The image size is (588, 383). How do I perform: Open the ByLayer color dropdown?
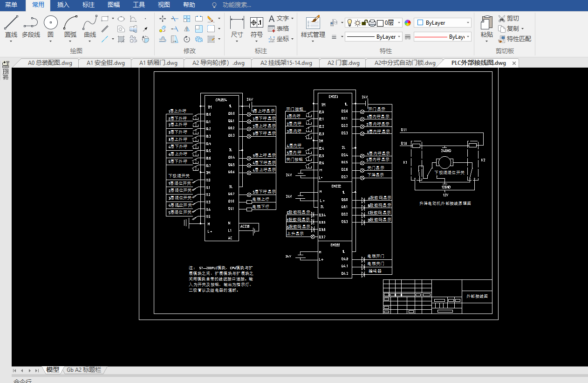tap(443, 22)
